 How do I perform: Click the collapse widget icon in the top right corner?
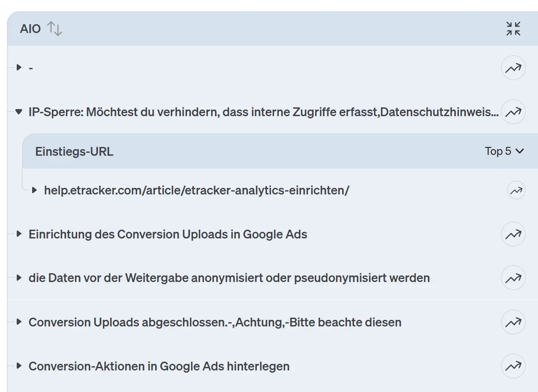click(x=513, y=29)
